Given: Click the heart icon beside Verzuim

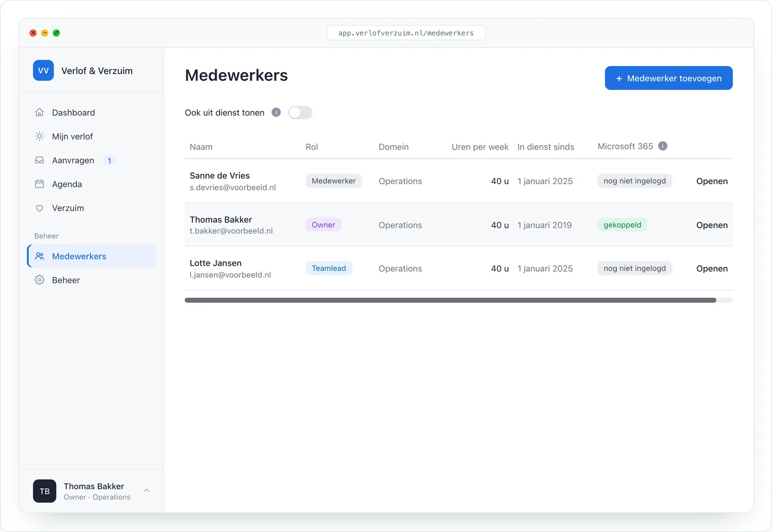Looking at the screenshot, I should (x=40, y=208).
